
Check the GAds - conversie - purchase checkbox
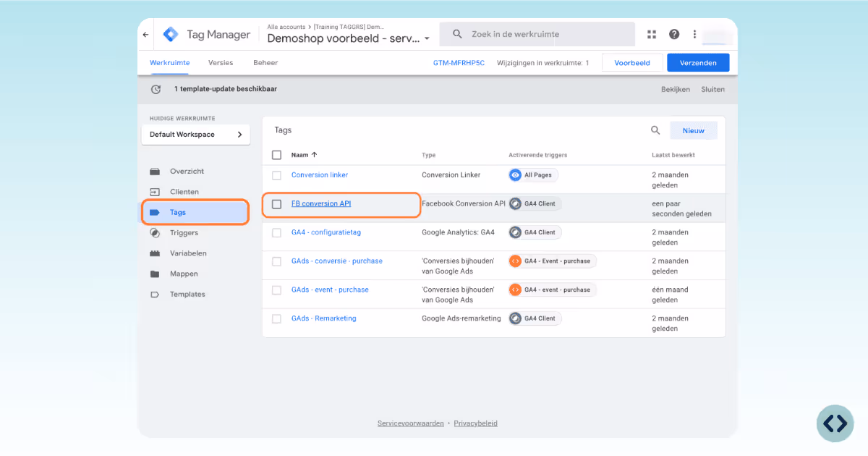(276, 261)
